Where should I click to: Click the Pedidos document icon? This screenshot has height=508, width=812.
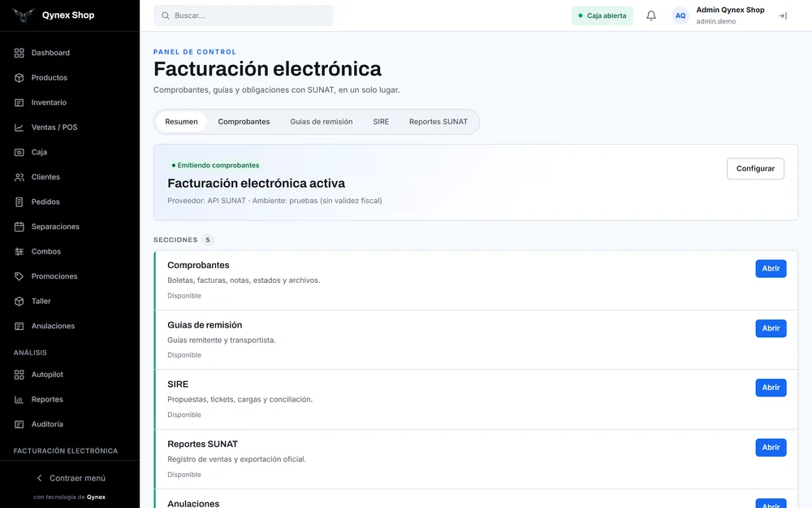(x=19, y=202)
